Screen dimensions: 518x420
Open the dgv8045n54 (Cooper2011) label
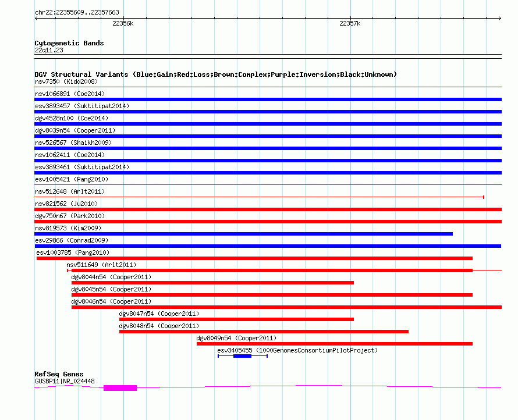111,289
